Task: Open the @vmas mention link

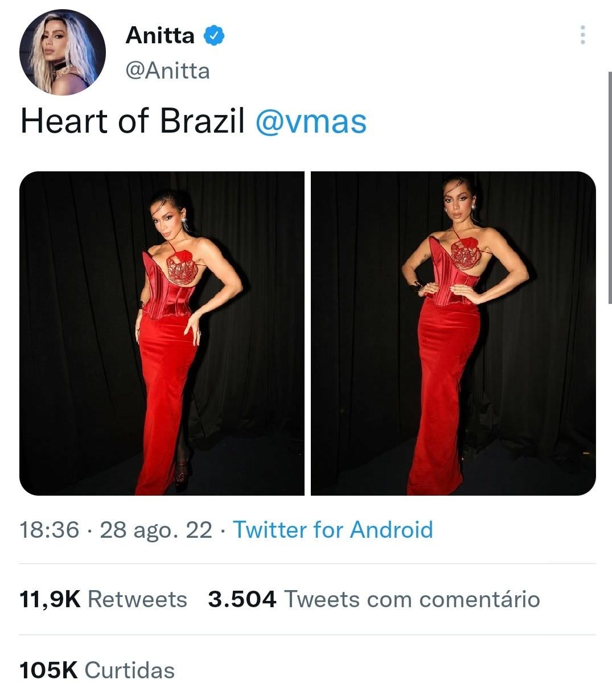Action: pyautogui.click(x=311, y=122)
